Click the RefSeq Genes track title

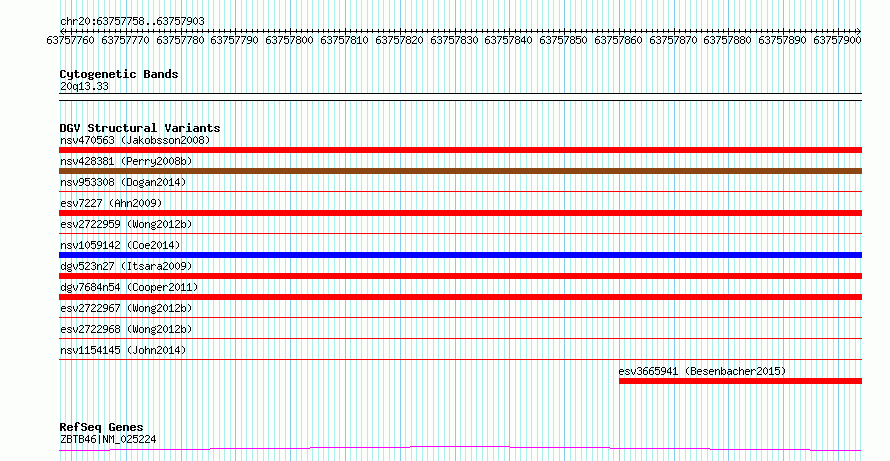click(x=102, y=427)
